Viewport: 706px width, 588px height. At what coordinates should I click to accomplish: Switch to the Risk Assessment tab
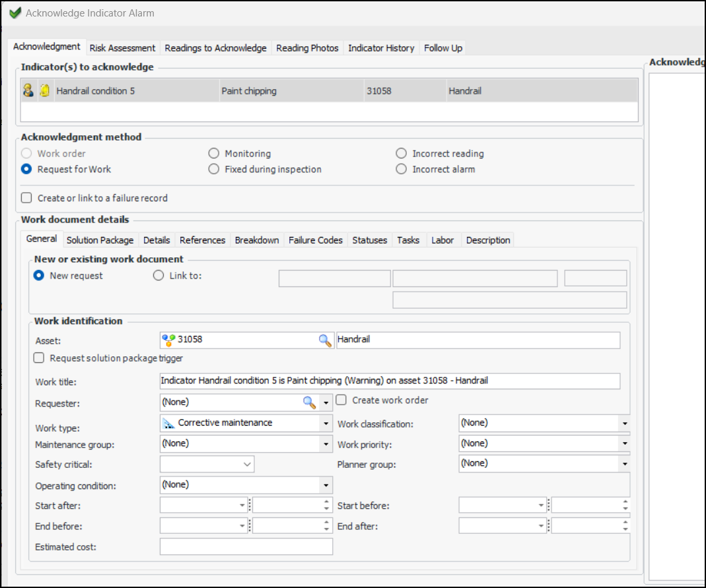(x=122, y=48)
